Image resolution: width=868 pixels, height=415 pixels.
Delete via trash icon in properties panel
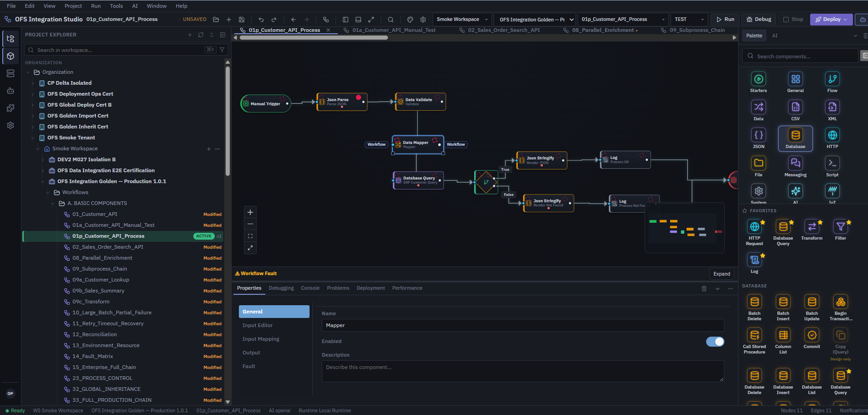[x=704, y=288]
